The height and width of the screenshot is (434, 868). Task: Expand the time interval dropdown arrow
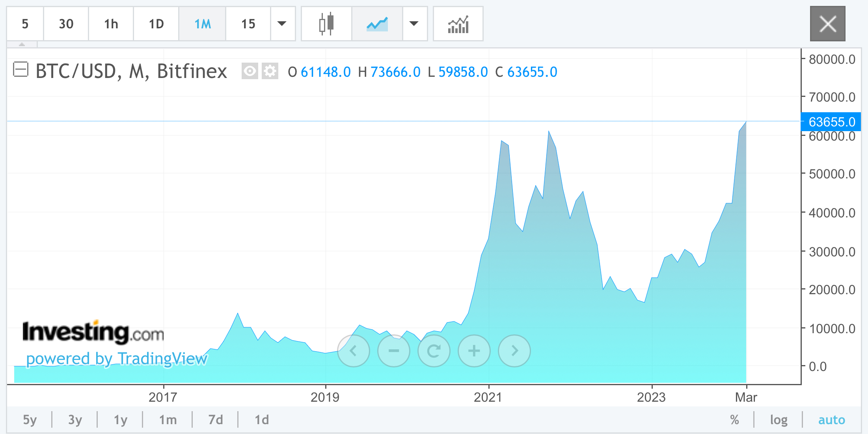point(282,24)
